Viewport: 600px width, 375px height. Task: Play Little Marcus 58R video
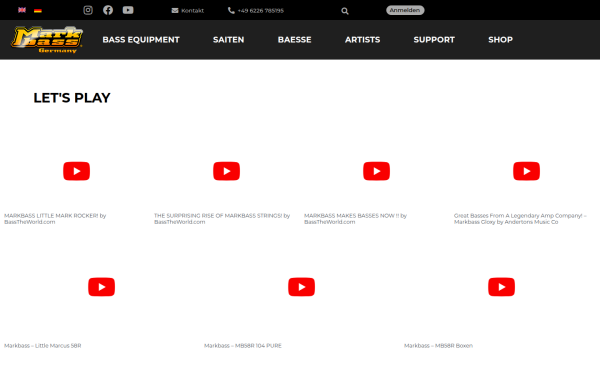pyautogui.click(x=101, y=287)
